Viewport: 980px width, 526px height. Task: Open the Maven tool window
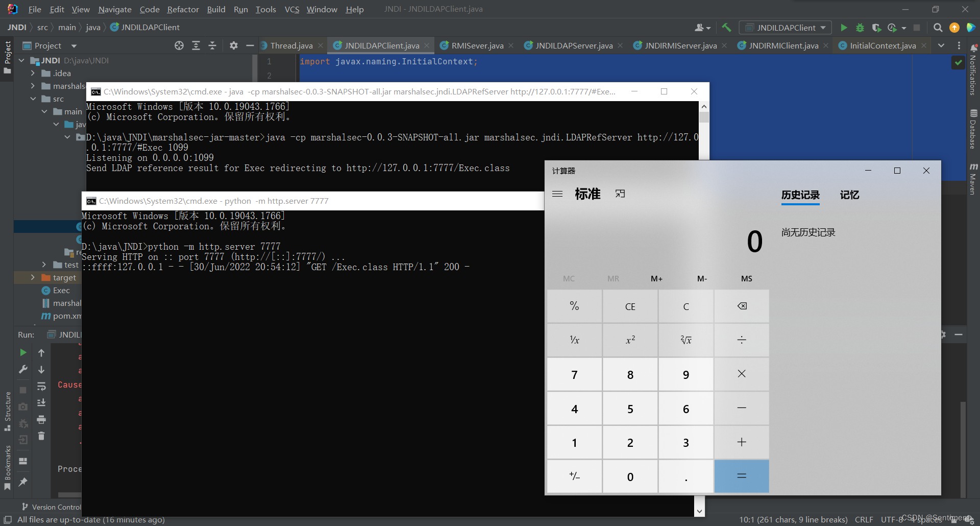pos(973,179)
